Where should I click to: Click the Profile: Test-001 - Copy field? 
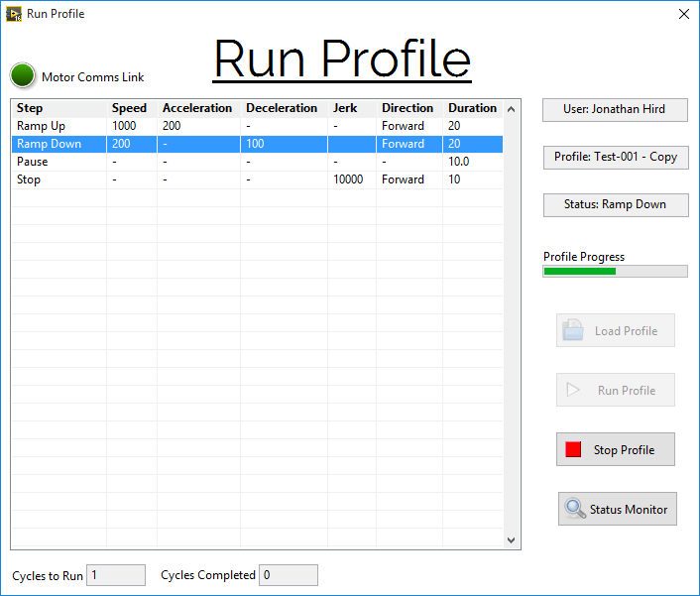(x=616, y=157)
